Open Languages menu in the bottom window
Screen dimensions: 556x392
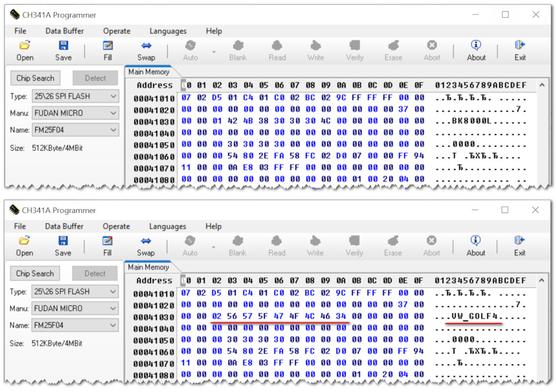point(168,226)
